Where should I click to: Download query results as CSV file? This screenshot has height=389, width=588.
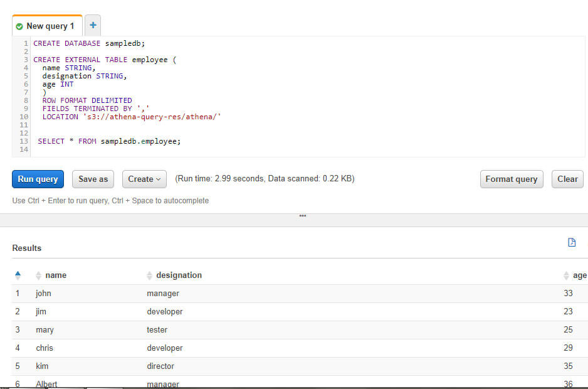click(x=571, y=242)
